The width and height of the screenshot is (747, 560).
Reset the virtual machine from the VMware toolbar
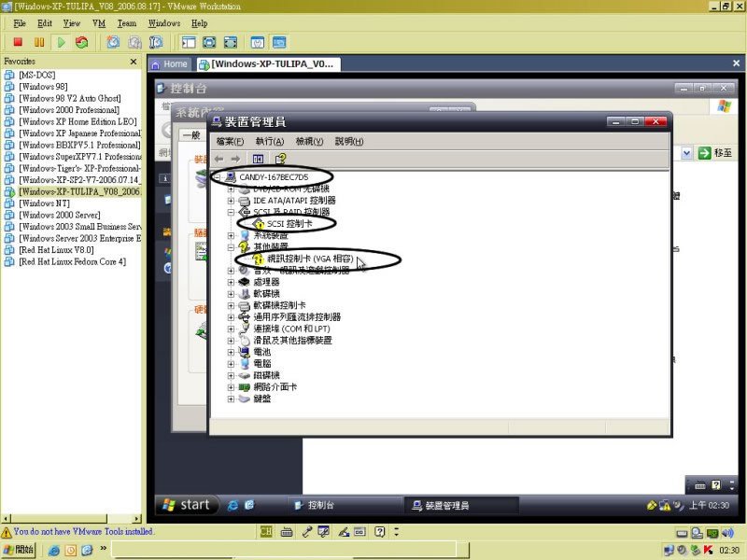click(x=82, y=42)
